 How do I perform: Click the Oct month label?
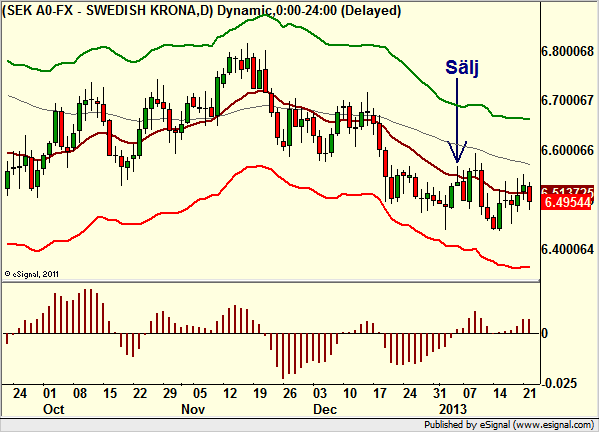pyautogui.click(x=53, y=409)
